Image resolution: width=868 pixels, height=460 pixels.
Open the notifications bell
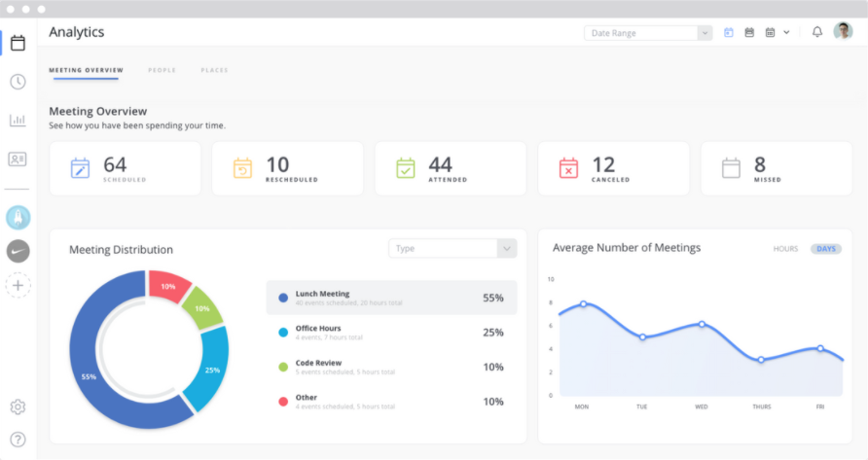[x=817, y=32]
